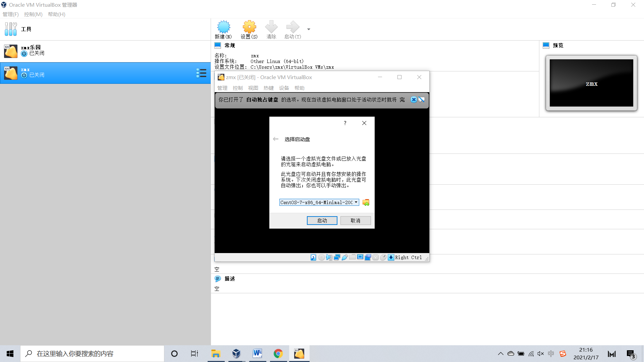
Task: Click the zmx preview thumbnail
Action: point(591,83)
